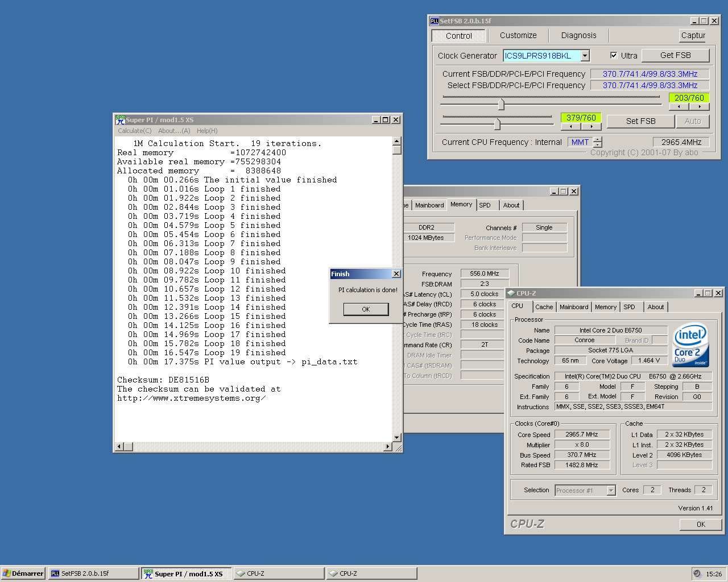This screenshot has width=728, height=582.
Task: Open the Processor #1 selection dropdown
Action: (x=611, y=490)
